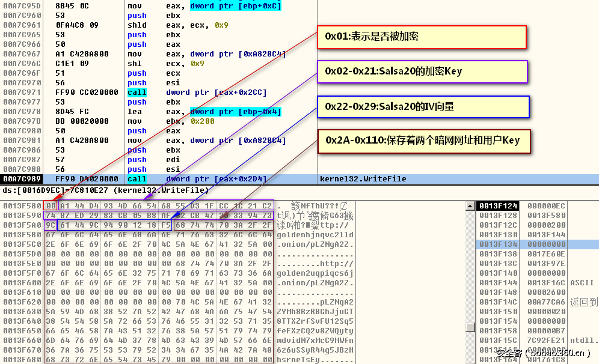
Task: Click the ASCII text golden2uqpiqcs6j
Action: tap(315, 273)
